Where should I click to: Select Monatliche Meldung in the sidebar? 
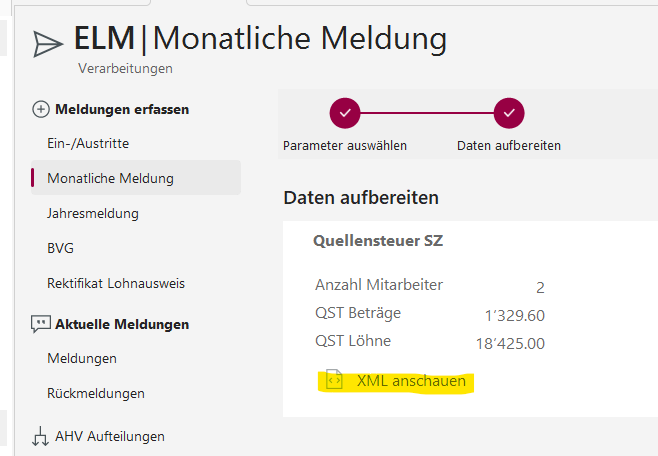tap(110, 179)
